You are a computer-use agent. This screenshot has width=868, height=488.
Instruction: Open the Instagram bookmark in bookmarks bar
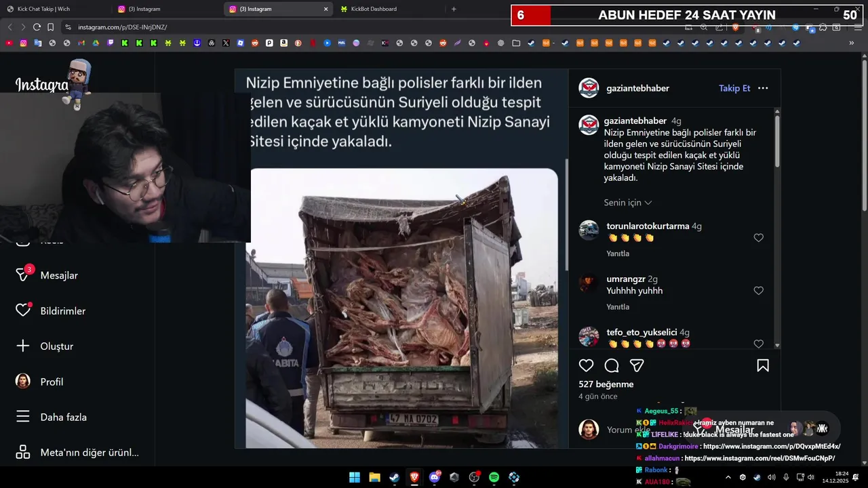(23, 43)
